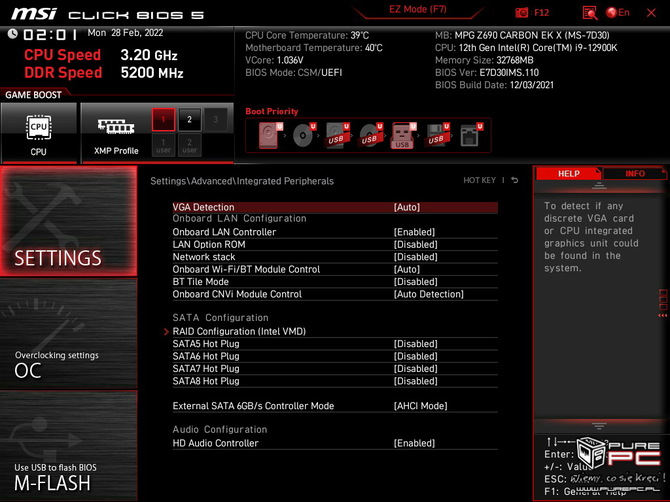The width and height of the screenshot is (670, 502).
Task: Select the USB CD drive boot icon
Action: [370, 135]
